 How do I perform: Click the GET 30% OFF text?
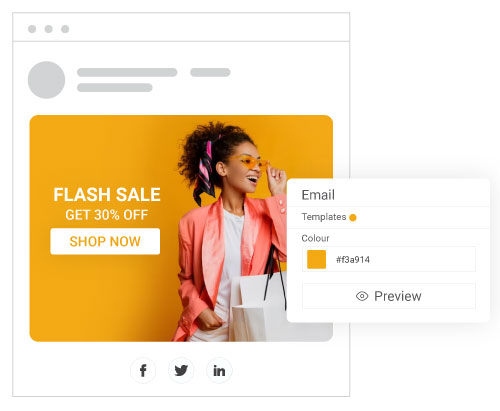[x=107, y=215]
